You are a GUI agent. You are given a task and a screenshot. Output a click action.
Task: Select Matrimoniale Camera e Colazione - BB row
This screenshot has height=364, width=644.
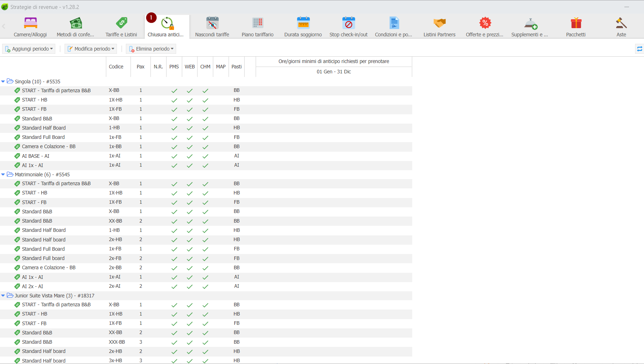206,267
